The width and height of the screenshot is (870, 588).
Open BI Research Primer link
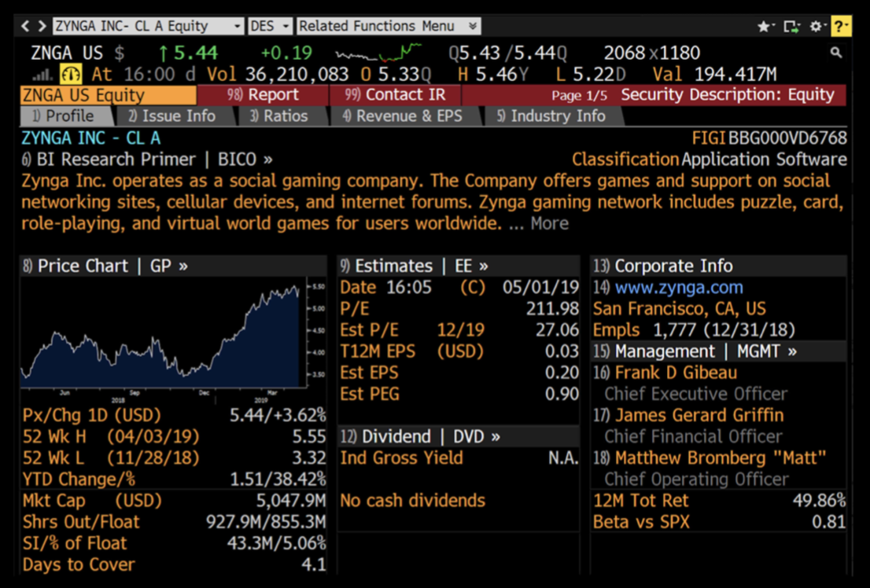pos(116,160)
